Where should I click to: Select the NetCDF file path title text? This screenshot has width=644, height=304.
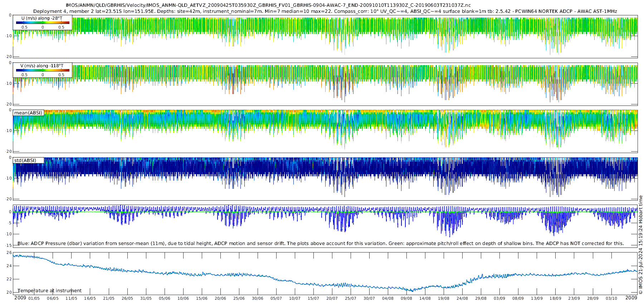click(x=268, y=5)
